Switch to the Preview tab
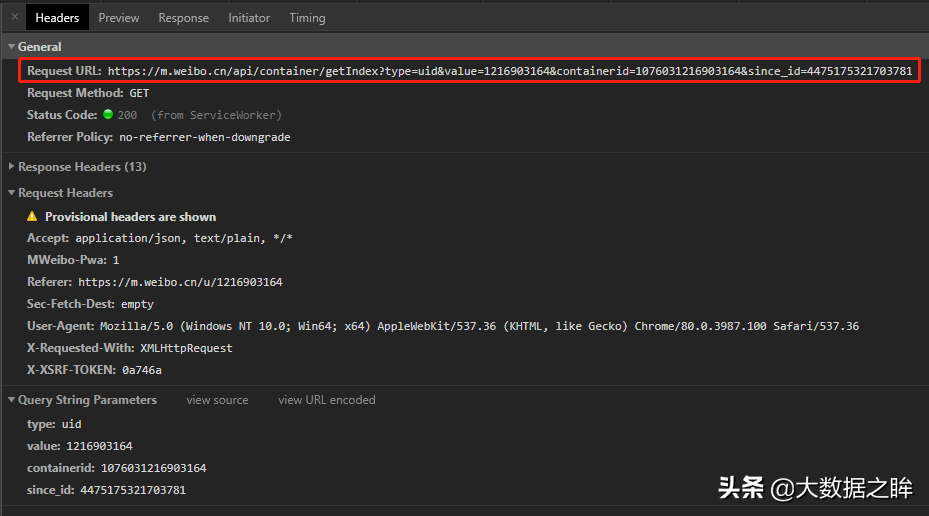929x516 pixels. coord(118,18)
